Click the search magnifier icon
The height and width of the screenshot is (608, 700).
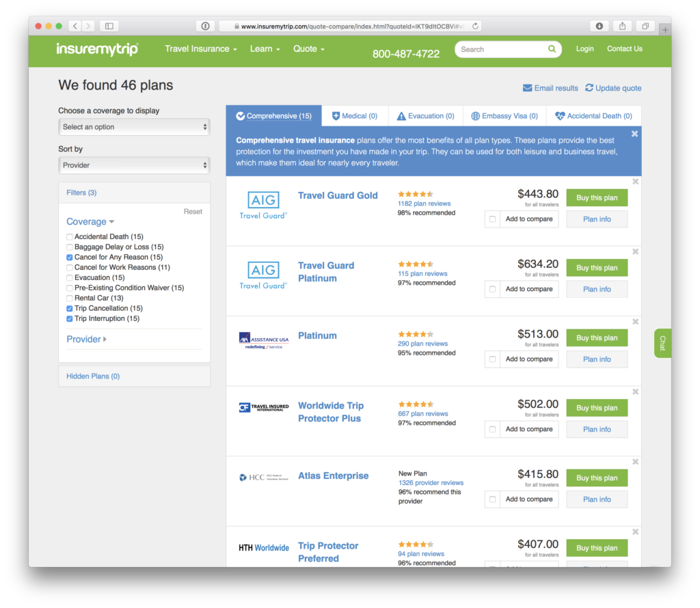[552, 49]
